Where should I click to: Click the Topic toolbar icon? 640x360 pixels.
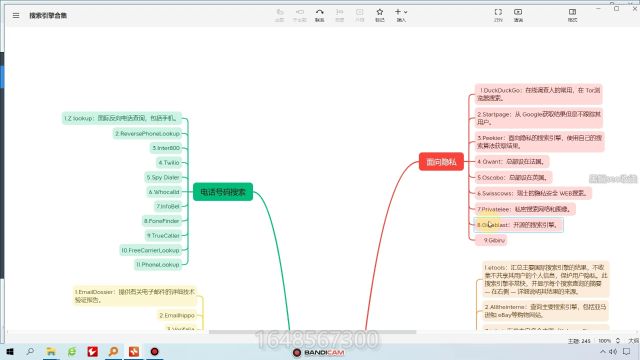point(280,15)
